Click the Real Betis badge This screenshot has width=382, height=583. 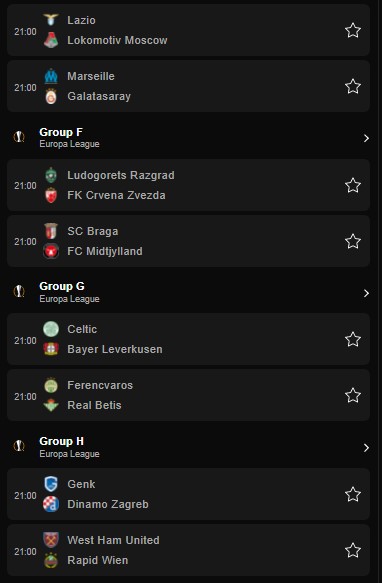[51, 405]
